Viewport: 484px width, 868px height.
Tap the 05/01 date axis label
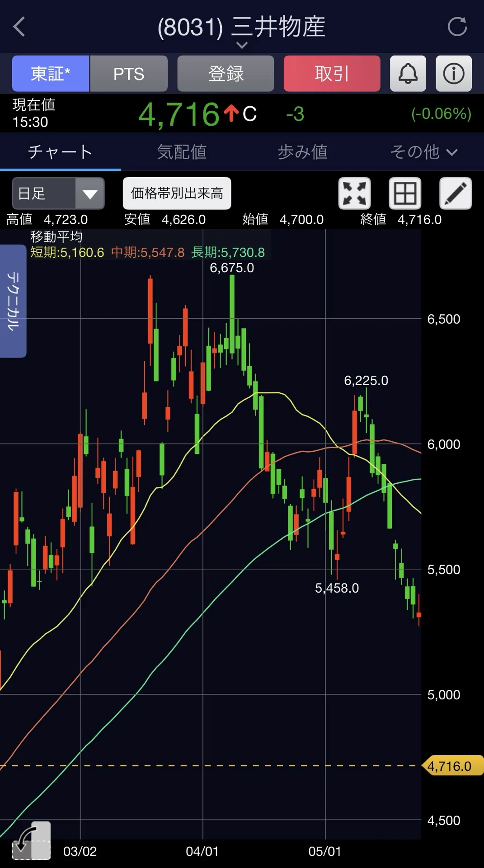coord(324,851)
